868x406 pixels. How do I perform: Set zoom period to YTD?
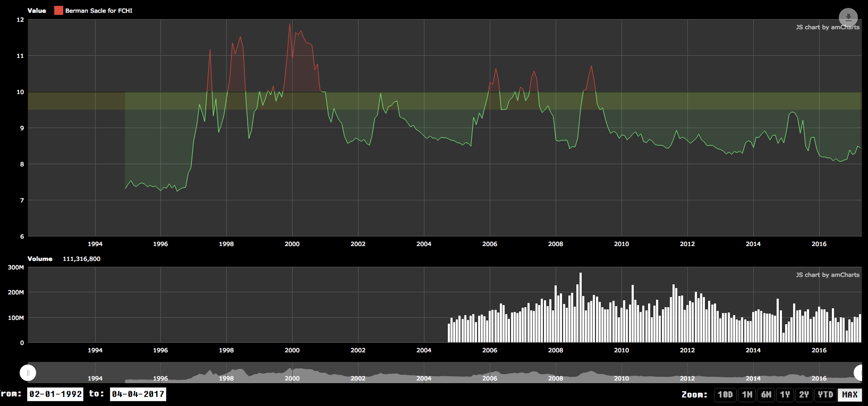pos(826,394)
